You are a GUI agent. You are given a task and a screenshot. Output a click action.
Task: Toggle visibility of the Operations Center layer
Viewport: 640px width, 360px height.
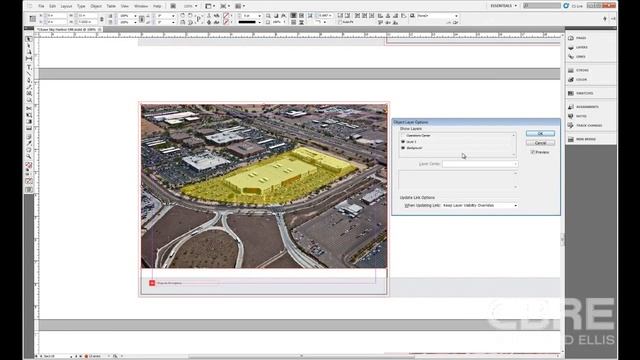(x=403, y=135)
